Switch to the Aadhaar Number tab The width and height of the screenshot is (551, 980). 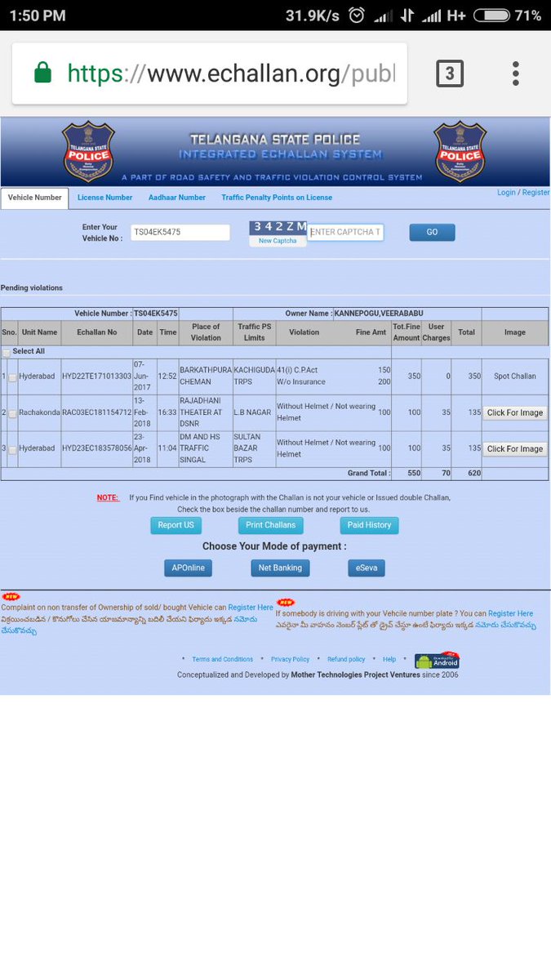point(177,198)
